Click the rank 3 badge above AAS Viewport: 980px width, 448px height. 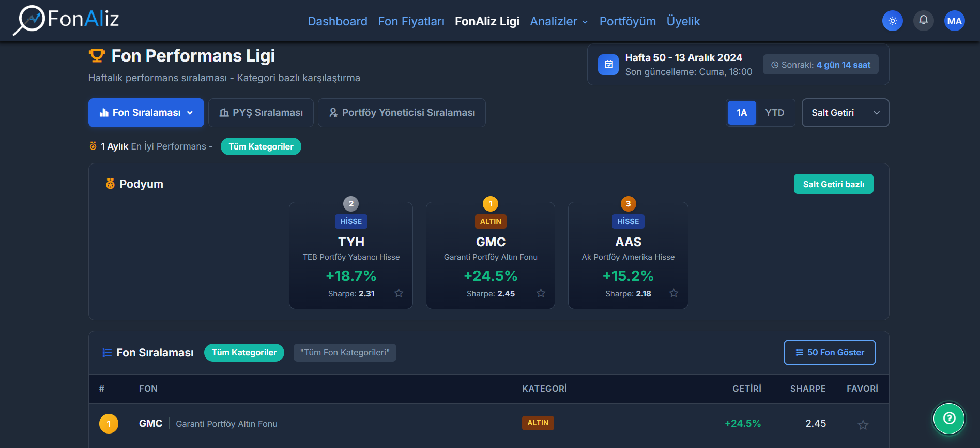coord(628,203)
